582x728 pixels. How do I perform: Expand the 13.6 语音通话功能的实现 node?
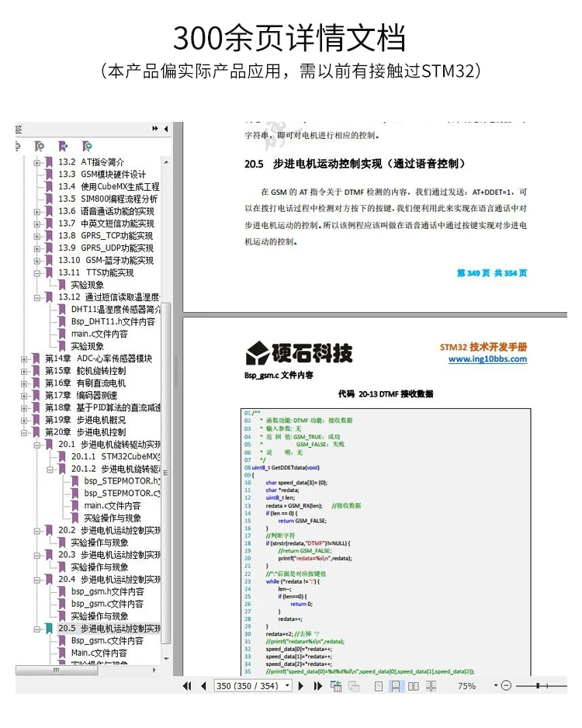[x=37, y=212]
